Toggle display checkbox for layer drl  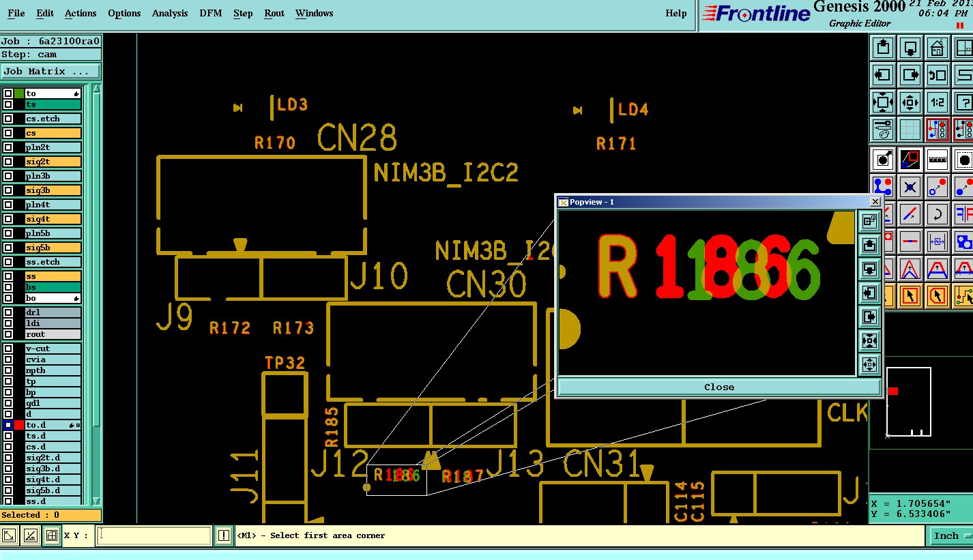8,312
